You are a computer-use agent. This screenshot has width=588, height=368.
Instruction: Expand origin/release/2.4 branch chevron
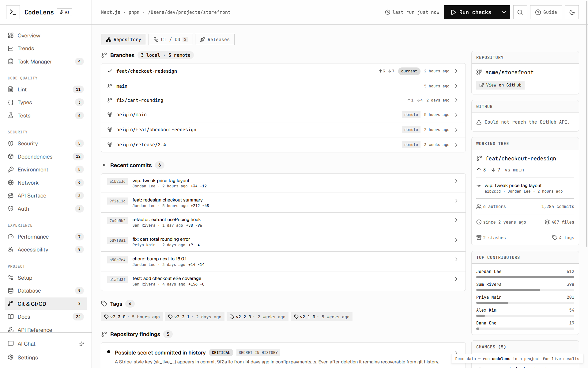click(x=456, y=145)
